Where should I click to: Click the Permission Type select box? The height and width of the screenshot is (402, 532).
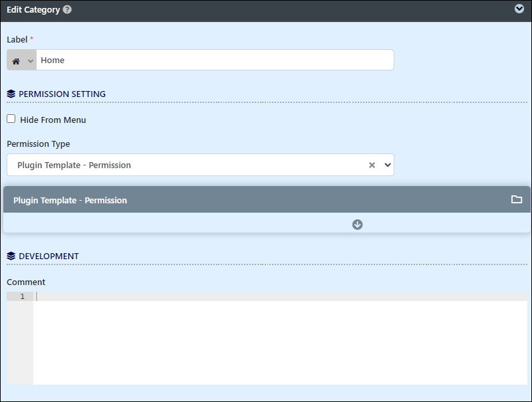pos(200,165)
